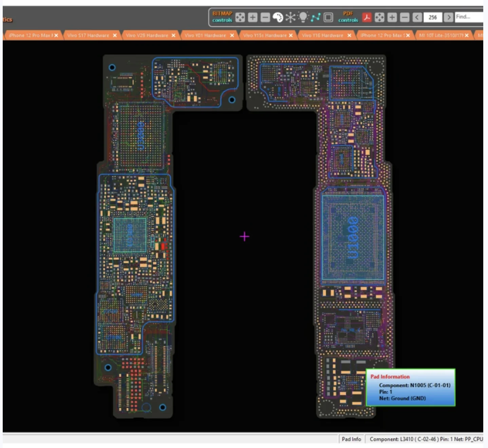Zoom in bitmap with plus icon
488x448 pixels.
pyautogui.click(x=252, y=17)
